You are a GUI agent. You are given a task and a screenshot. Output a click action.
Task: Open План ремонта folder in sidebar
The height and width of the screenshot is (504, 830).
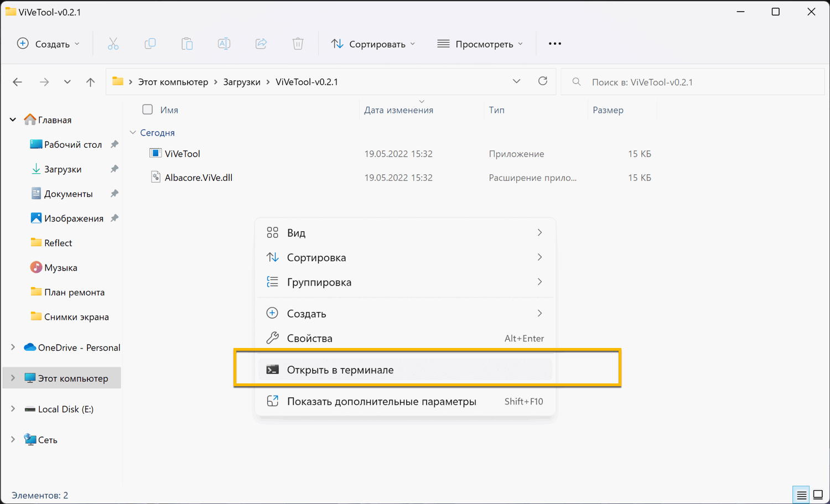[x=74, y=292]
